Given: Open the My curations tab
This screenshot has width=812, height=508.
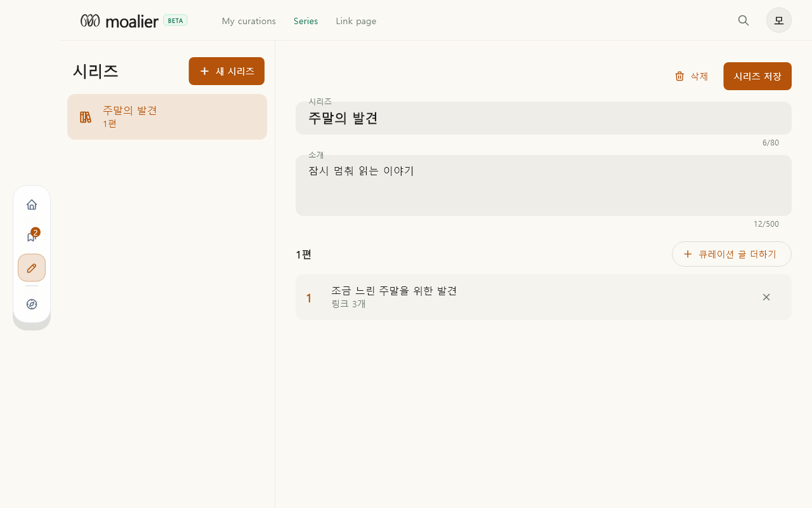Looking at the screenshot, I should pos(249,21).
